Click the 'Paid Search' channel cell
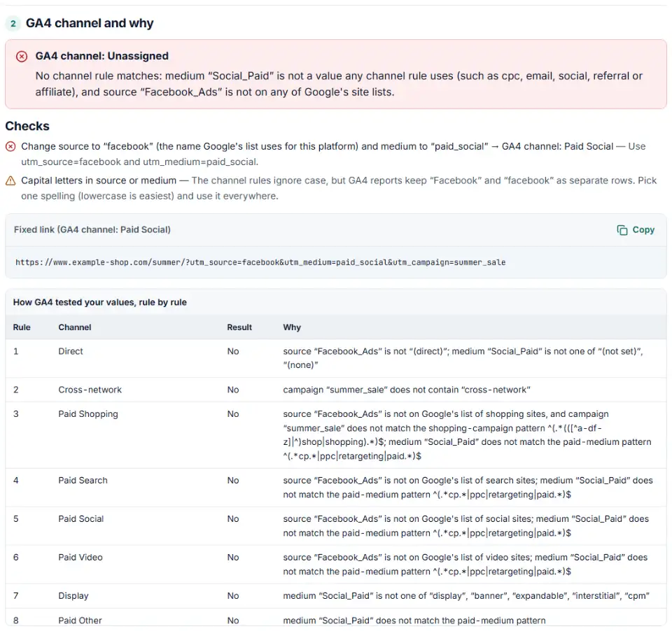 (83, 481)
